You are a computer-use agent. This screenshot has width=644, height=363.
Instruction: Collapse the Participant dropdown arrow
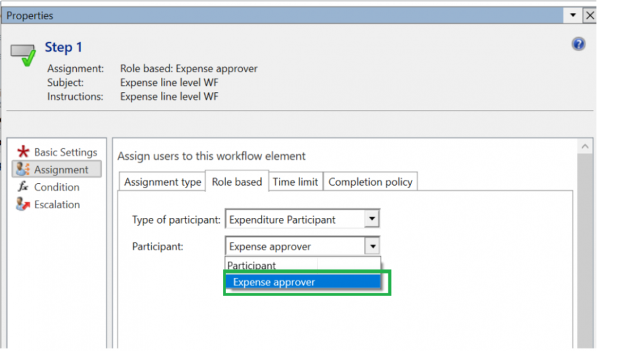[372, 246]
